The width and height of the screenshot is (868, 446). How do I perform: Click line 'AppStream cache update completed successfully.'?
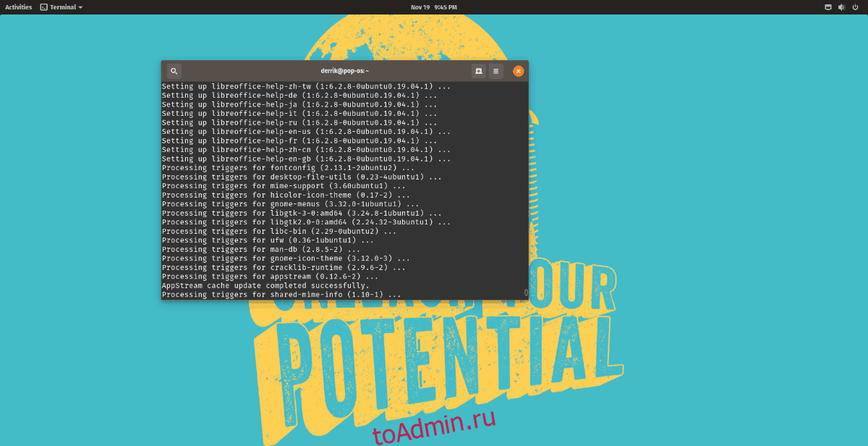265,286
